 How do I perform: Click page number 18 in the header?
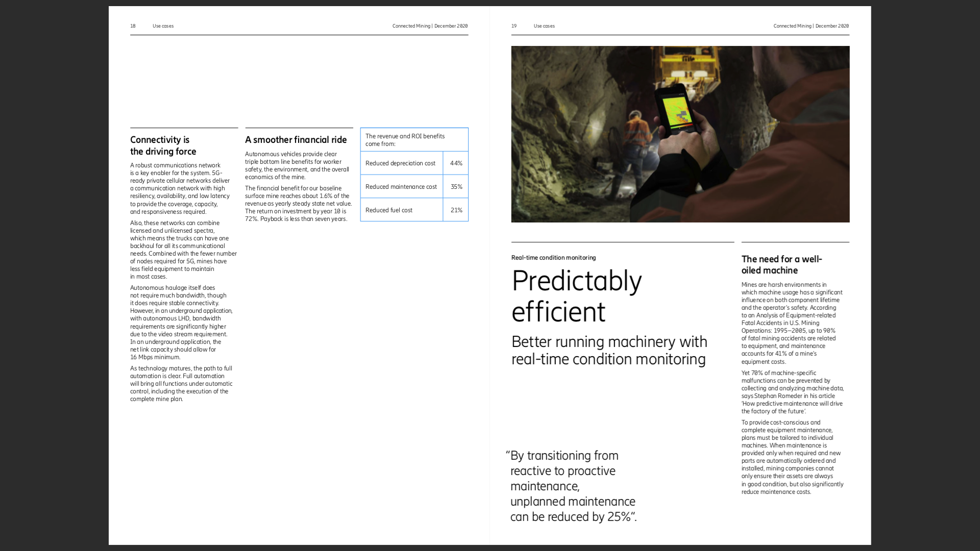coord(133,26)
